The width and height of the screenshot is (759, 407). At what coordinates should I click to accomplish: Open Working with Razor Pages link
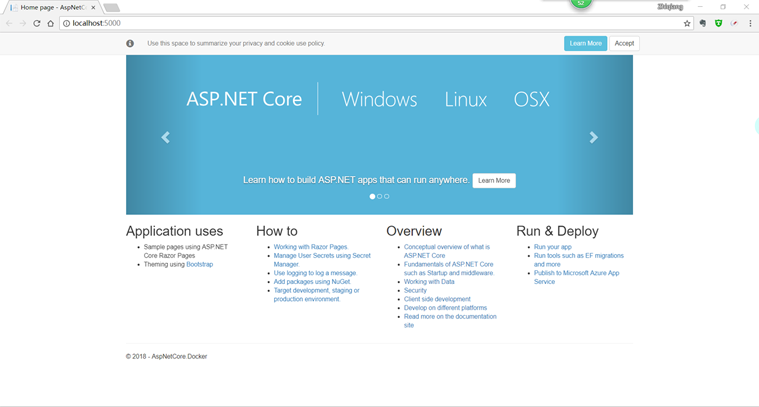point(310,247)
